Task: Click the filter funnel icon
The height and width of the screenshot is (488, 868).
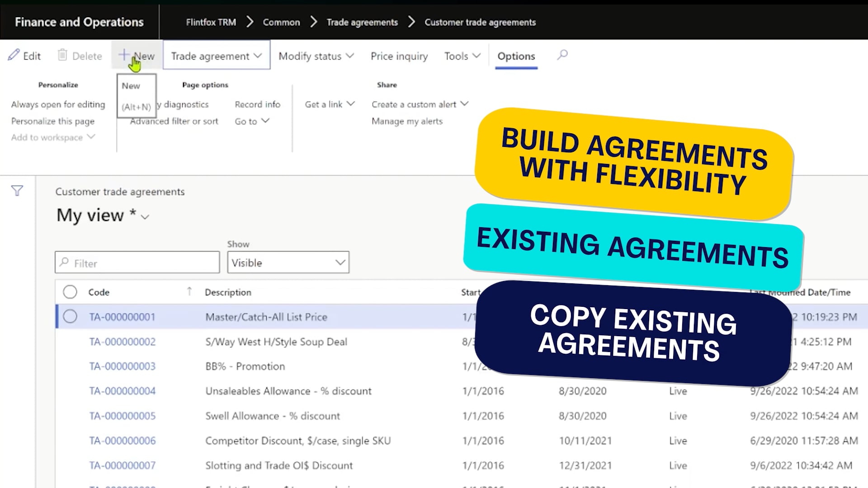Action: [x=17, y=191]
